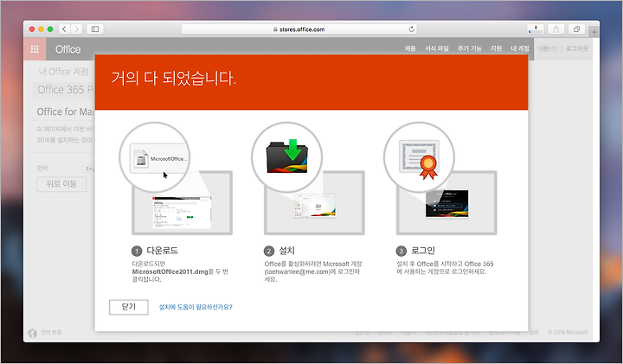This screenshot has height=364, width=623.
Task: Click the 뒤로 이동 button
Action: click(x=61, y=184)
